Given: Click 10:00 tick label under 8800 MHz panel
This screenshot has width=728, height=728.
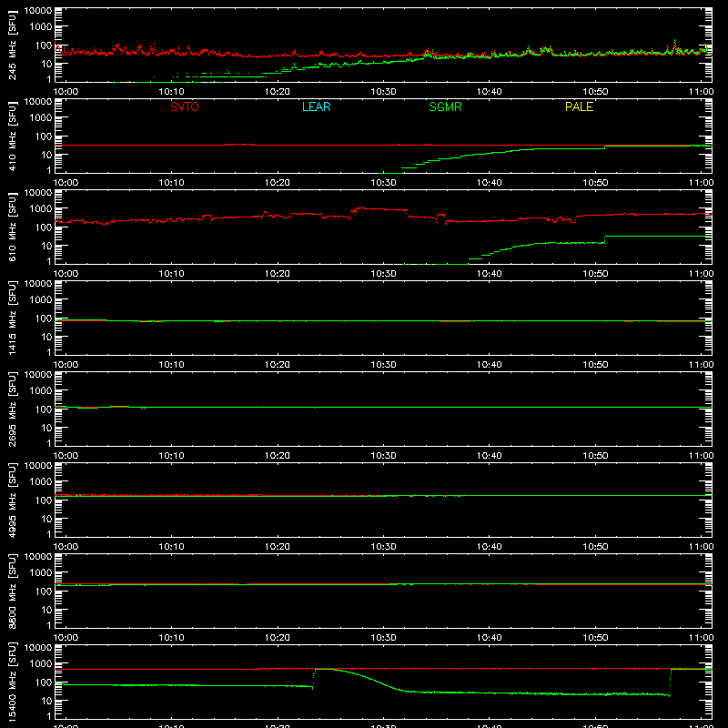Looking at the screenshot, I should point(66,638).
